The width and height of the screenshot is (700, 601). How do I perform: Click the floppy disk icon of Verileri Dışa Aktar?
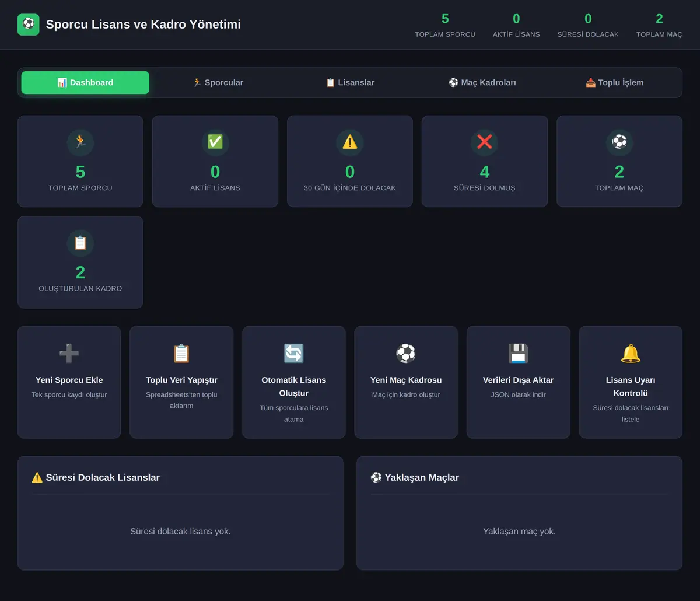click(x=519, y=354)
